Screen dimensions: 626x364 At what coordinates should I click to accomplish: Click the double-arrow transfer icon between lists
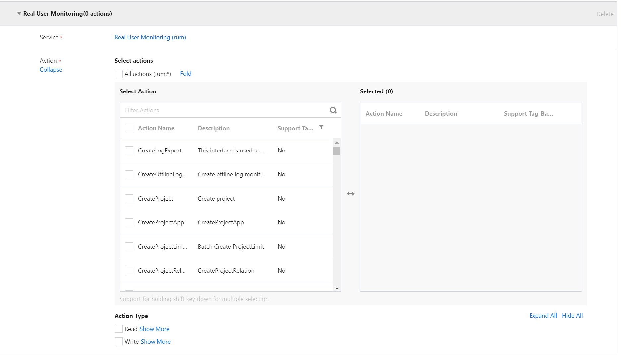(x=350, y=194)
